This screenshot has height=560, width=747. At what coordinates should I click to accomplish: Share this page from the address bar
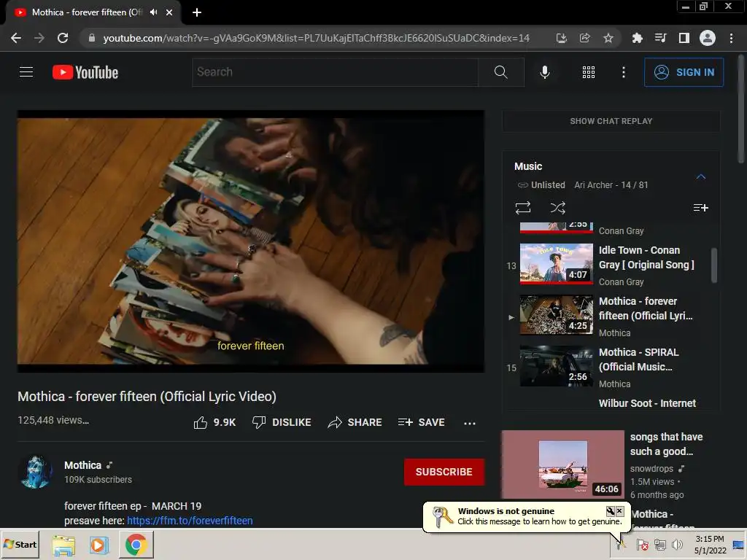point(584,38)
